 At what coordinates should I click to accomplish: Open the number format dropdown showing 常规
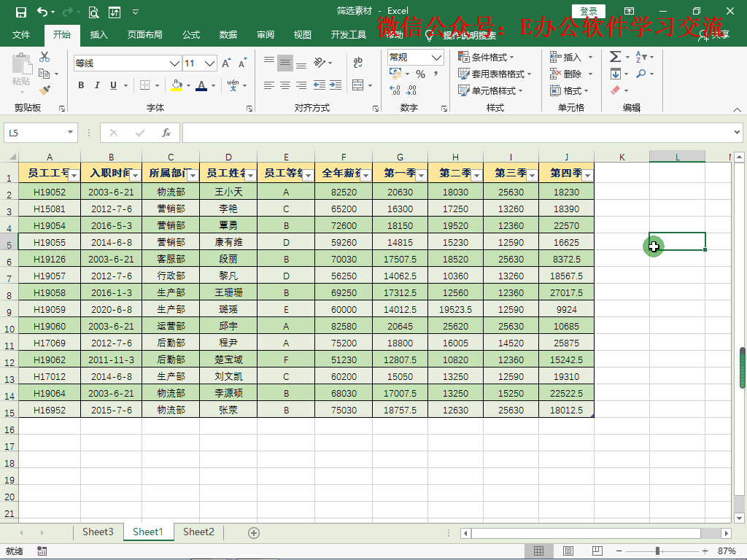point(436,58)
